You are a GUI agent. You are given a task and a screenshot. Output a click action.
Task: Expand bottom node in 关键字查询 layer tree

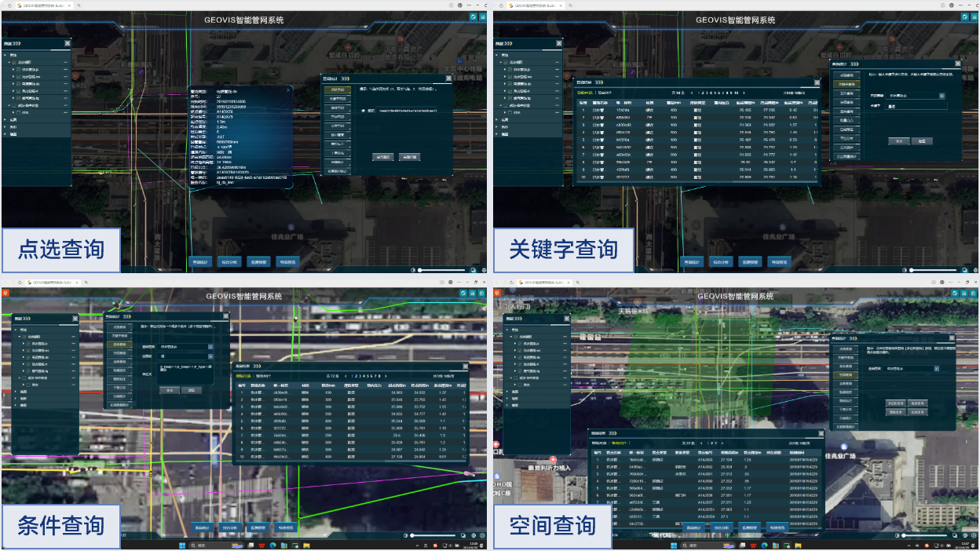pos(495,134)
